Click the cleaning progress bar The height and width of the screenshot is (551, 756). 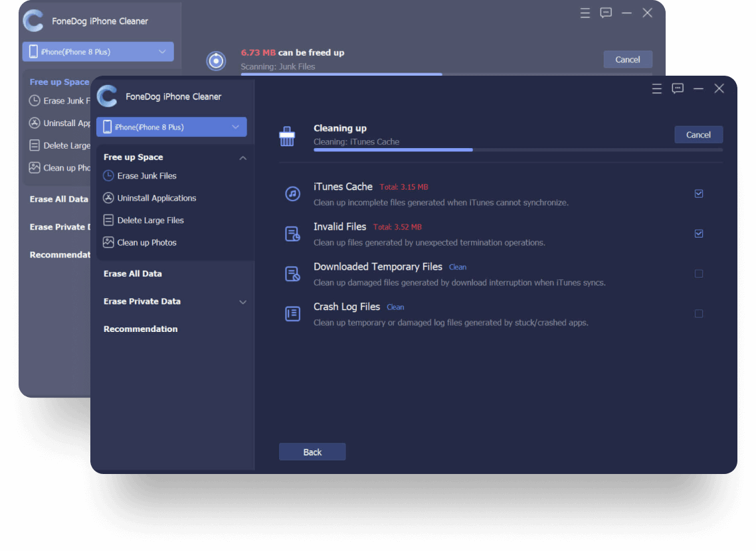pos(518,150)
